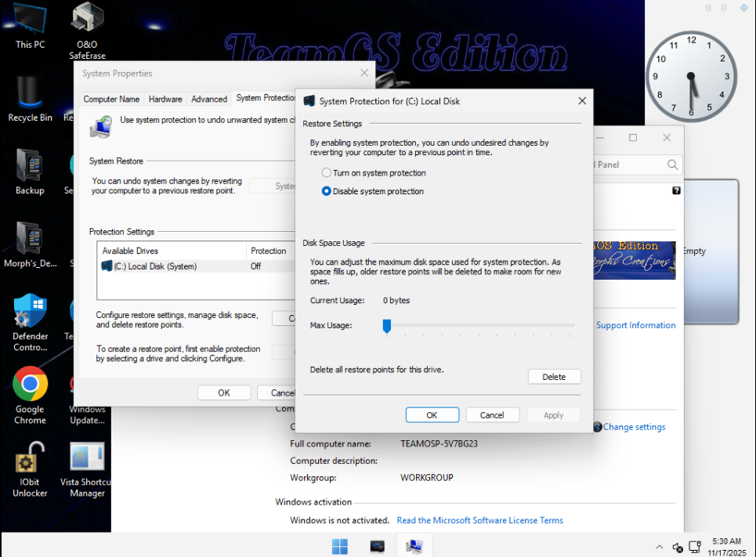Click the Change settings link
The width and height of the screenshot is (756, 557).
pos(634,427)
